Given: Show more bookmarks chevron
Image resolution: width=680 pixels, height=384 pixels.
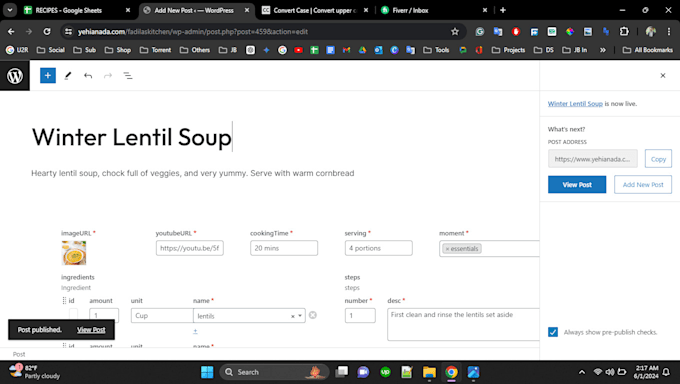Looking at the screenshot, I should [603, 50].
